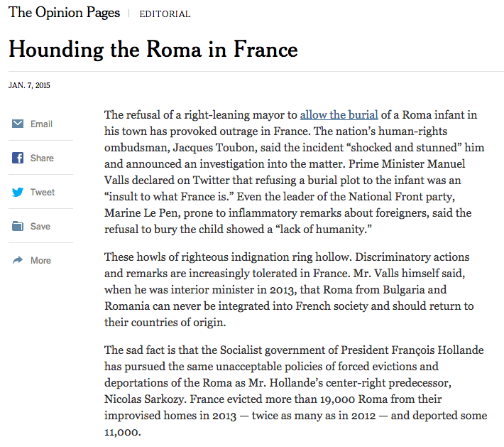Click the Jan. 7, 2015 publication date

(x=29, y=86)
